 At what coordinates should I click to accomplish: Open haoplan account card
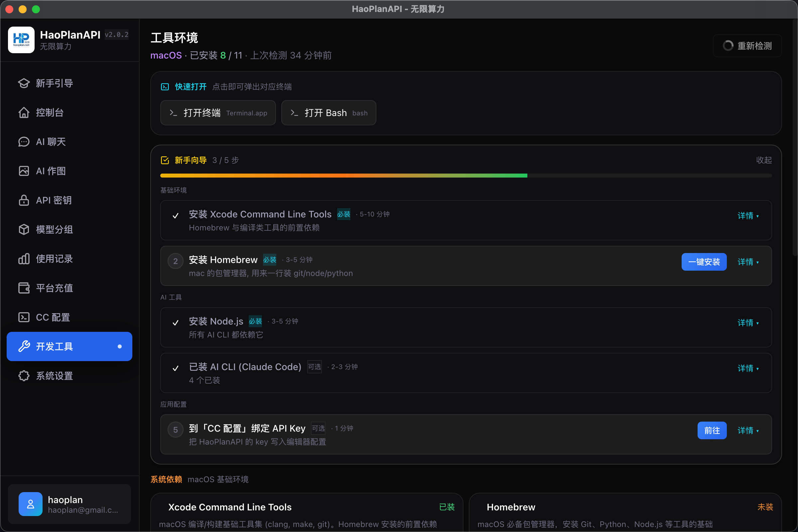click(69, 504)
